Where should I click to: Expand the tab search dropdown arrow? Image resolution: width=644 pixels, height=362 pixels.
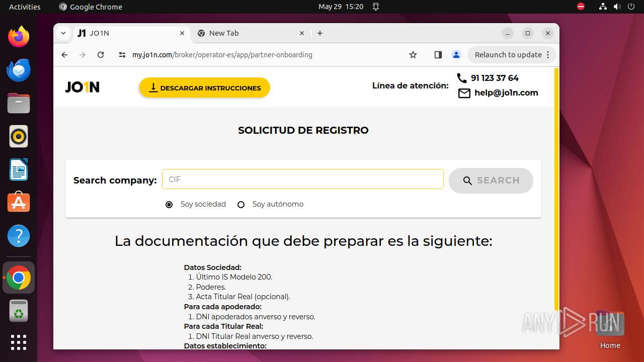63,33
